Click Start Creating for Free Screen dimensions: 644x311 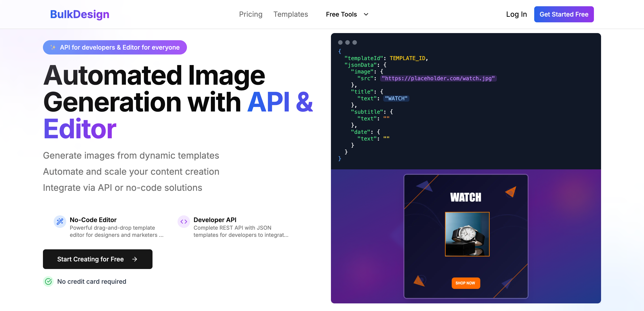(97, 259)
